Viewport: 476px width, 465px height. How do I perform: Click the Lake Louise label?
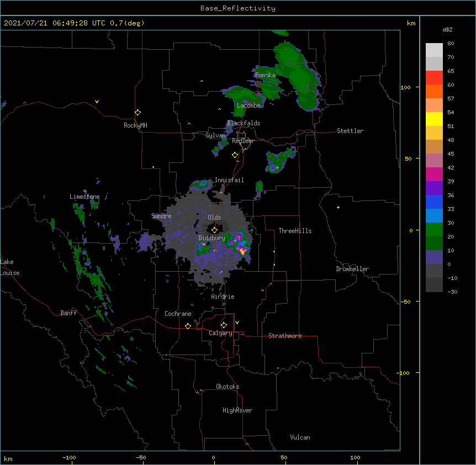pyautogui.click(x=10, y=267)
